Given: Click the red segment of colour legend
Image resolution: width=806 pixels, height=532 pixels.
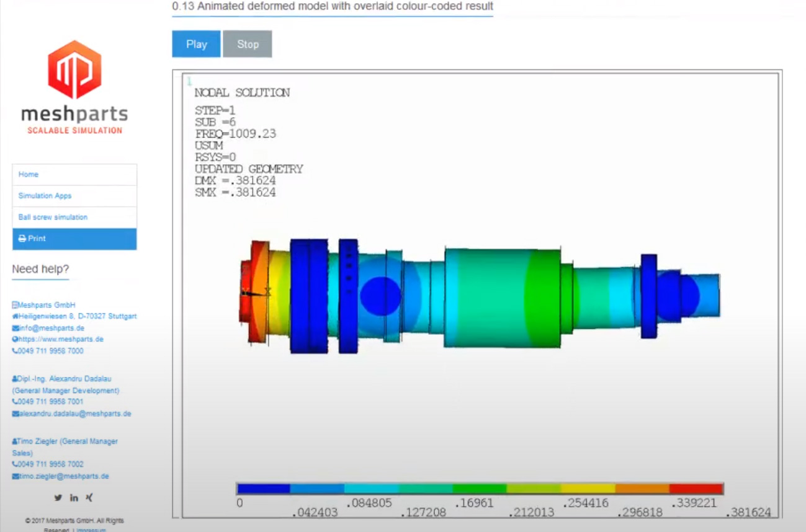Looking at the screenshot, I should point(696,489).
